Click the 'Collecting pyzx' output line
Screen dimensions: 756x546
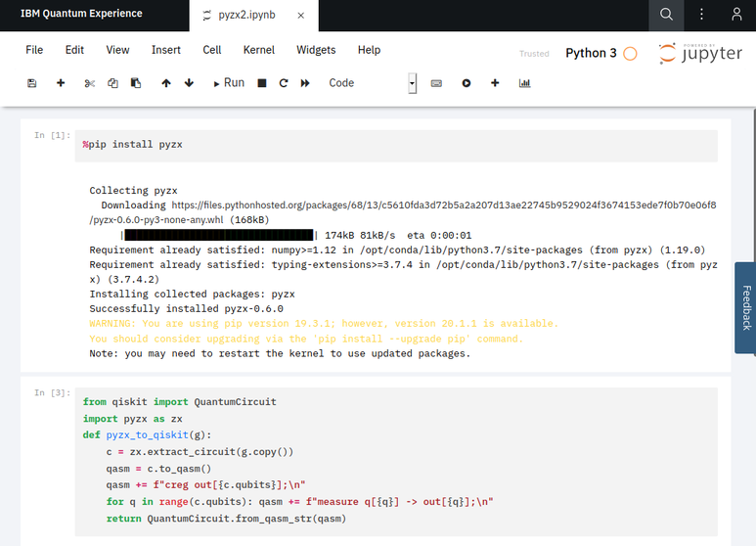pyautogui.click(x=133, y=191)
